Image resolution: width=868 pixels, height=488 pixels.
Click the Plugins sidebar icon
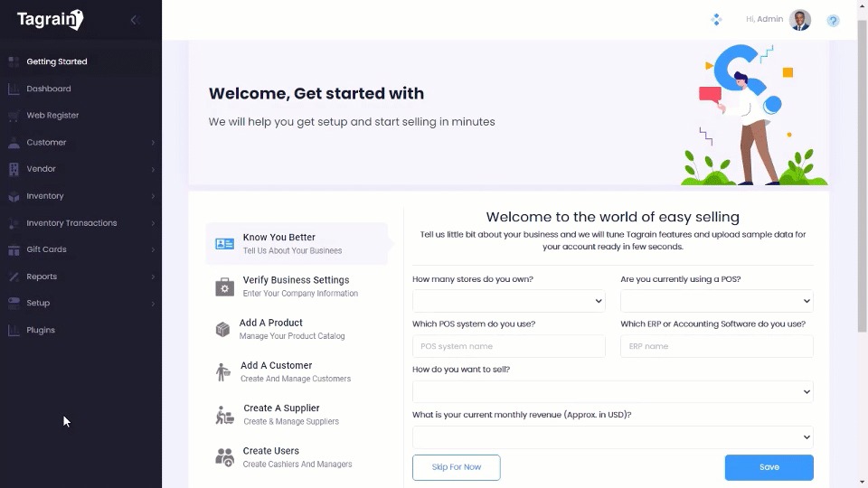coord(14,330)
